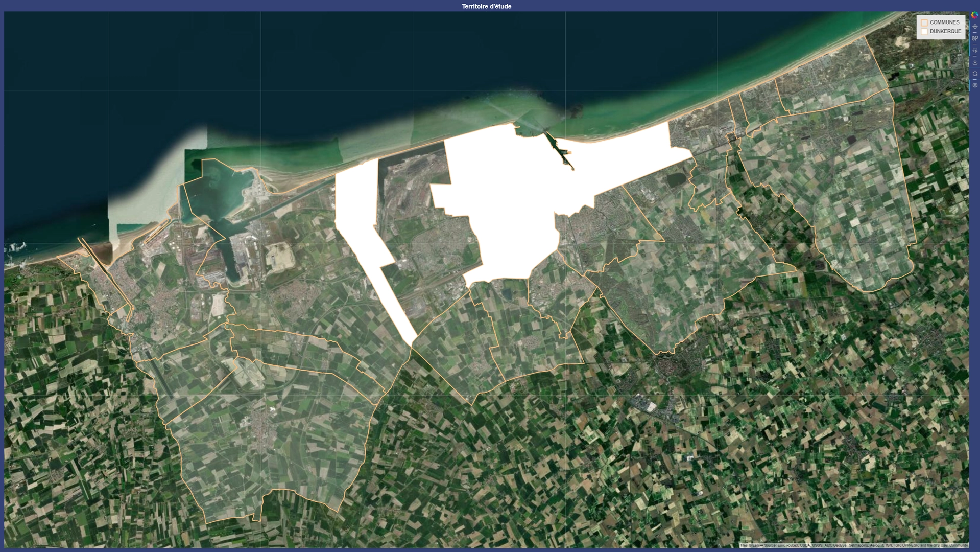Enable the Tap selection tool
Viewport: 980px width, 552px height.
(x=974, y=49)
